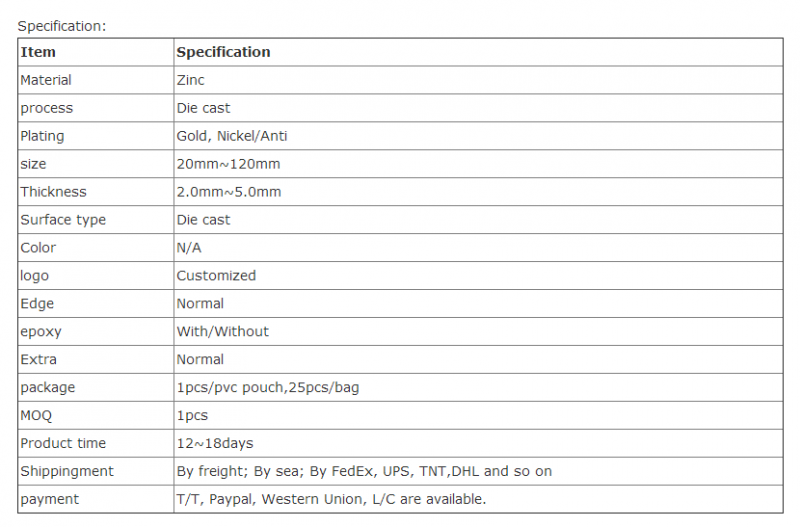Select the '12~18days' product time value
Image resolution: width=800 pixels, height=527 pixels.
pyautogui.click(x=215, y=443)
